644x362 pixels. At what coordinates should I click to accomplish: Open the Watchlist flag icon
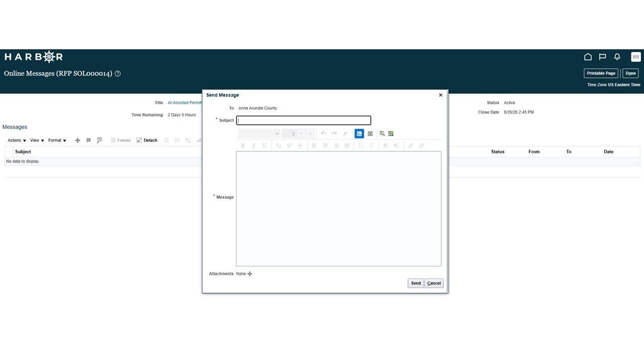pos(602,57)
